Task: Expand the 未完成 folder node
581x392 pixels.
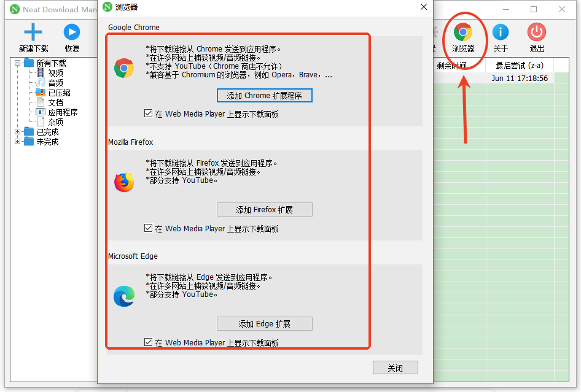Action: [17, 141]
